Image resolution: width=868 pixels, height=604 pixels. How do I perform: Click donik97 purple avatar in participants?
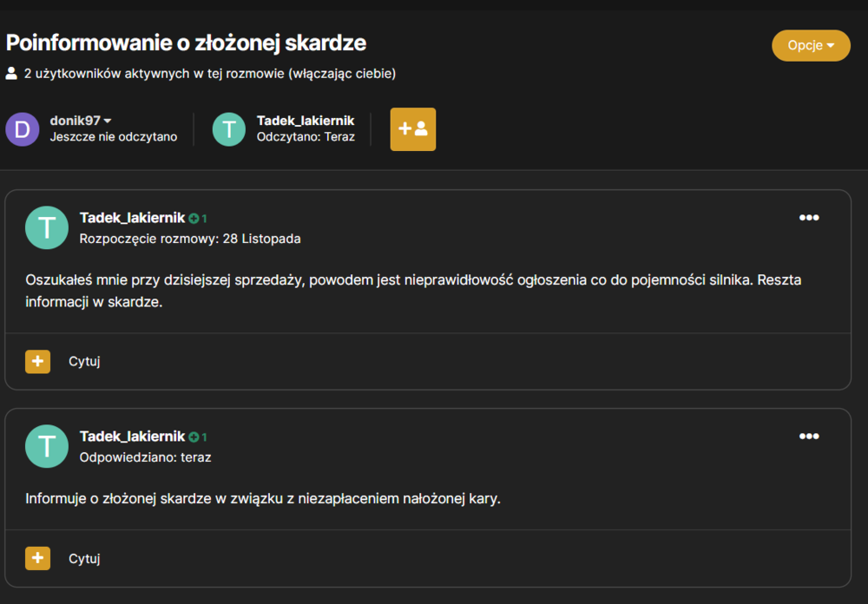(x=23, y=129)
